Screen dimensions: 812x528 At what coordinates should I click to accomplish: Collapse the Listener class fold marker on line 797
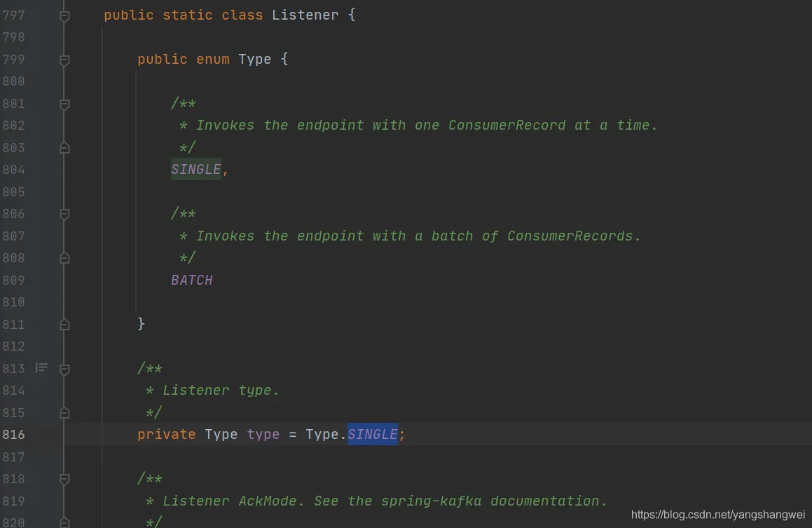pos(64,16)
